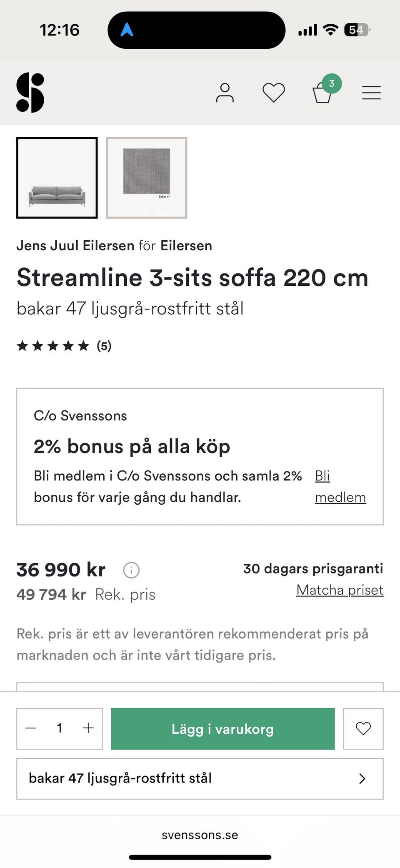This screenshot has width=400, height=868.
Task: Click the Matcha priset link
Action: click(x=340, y=590)
